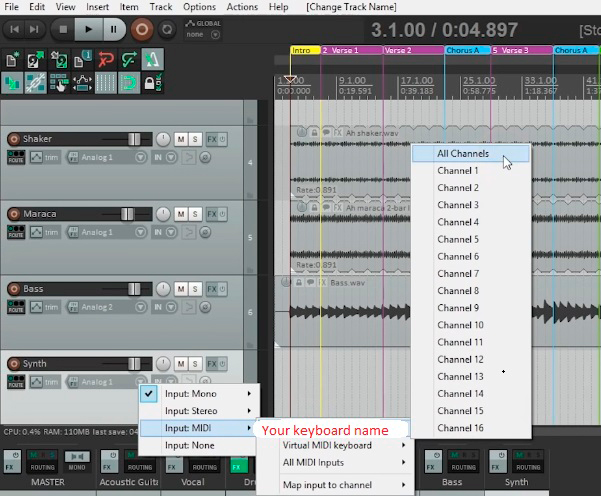The height and width of the screenshot is (496, 601).
Task: Mute the Shaker track
Action: click(x=181, y=139)
